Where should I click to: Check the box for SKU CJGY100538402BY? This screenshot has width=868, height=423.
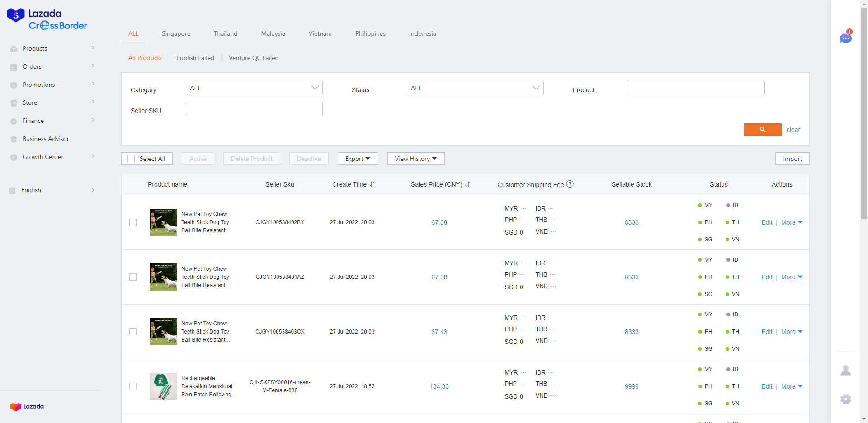point(133,222)
